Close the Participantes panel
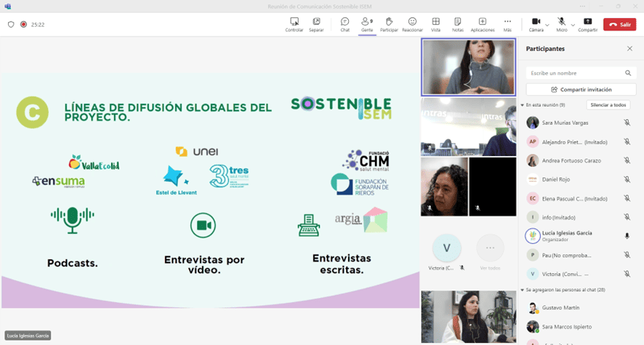644x345 pixels. pyautogui.click(x=629, y=49)
